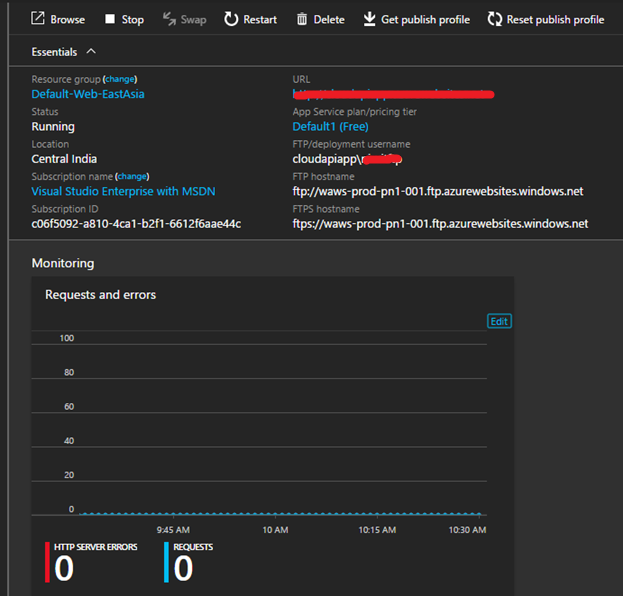Collapse the Essentials section chevron
The width and height of the screenshot is (623, 596).
pos(91,51)
